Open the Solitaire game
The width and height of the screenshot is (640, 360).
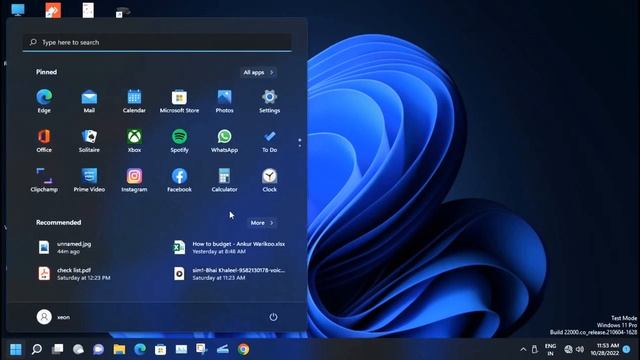[x=89, y=141]
